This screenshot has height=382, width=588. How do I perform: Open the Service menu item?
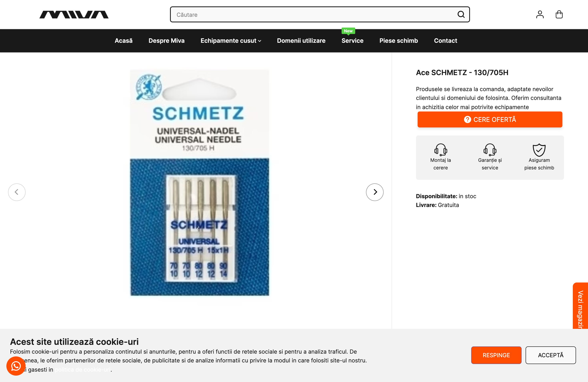(x=352, y=41)
